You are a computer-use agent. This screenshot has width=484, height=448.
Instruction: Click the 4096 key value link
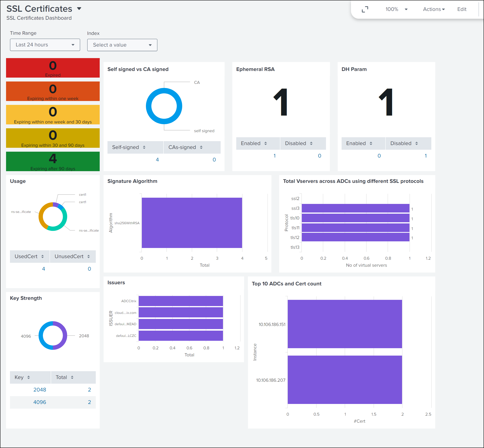(x=40, y=402)
